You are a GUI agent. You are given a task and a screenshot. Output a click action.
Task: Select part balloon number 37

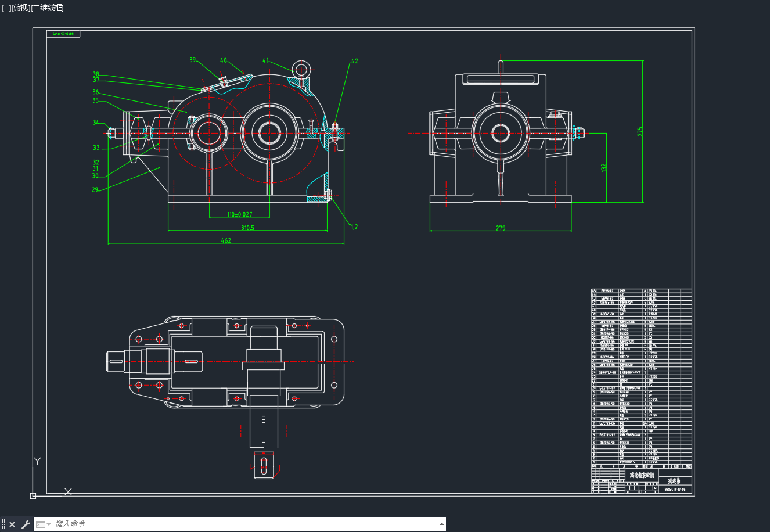tap(96, 80)
